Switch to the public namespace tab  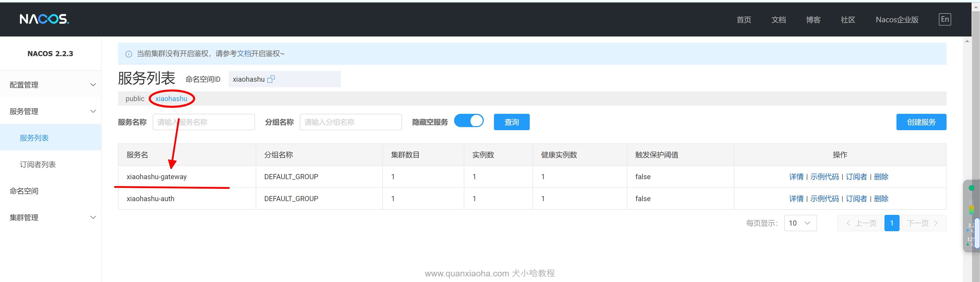coord(135,99)
